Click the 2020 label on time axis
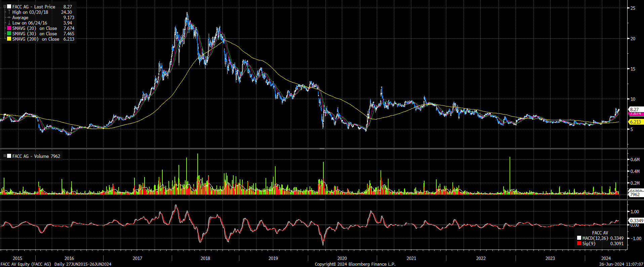 (x=342, y=258)
